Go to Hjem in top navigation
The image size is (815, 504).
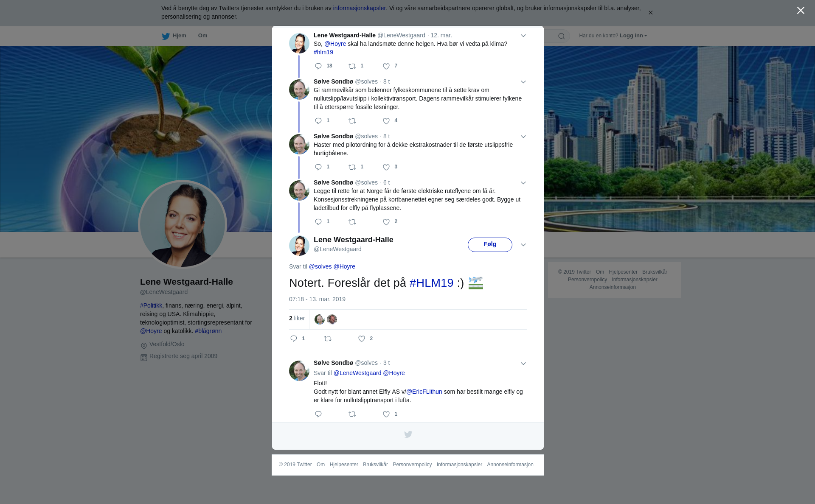tap(179, 36)
